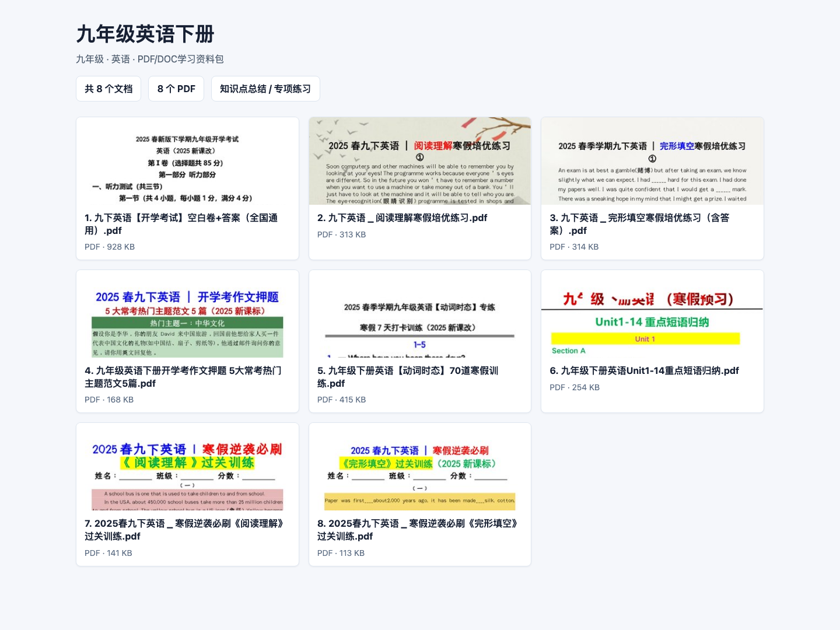Open file title '6. 九年级下册英语Unit1-14重点短语归纳.pdf'
This screenshot has height=630, width=840.
click(x=644, y=370)
